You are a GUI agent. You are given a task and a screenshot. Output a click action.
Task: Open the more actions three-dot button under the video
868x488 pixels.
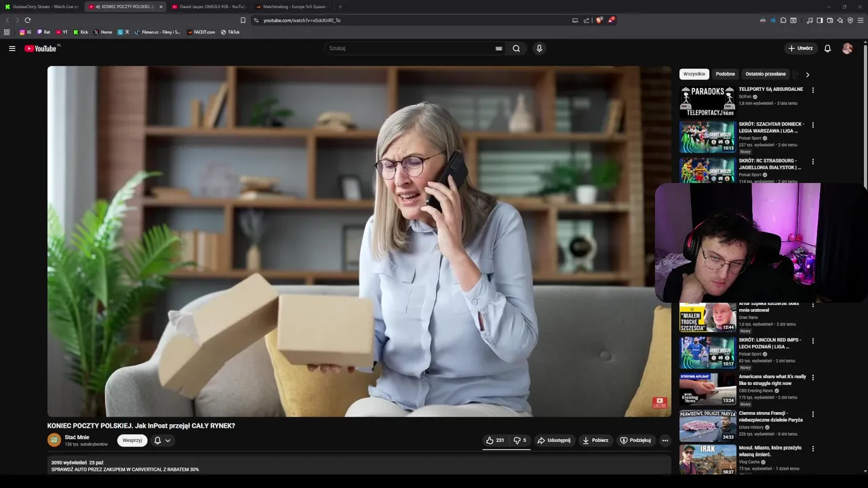click(665, 441)
